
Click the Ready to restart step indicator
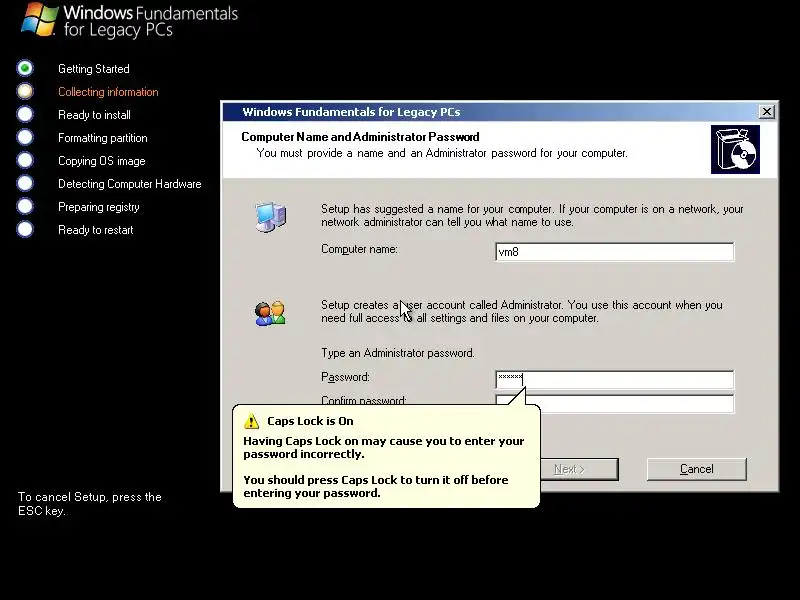(25, 229)
